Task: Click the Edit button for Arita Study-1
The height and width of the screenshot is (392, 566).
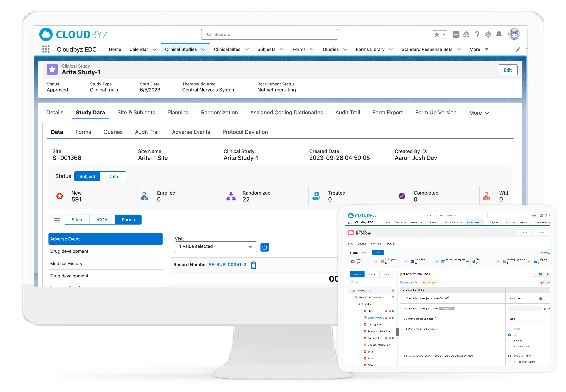Action: (x=507, y=70)
